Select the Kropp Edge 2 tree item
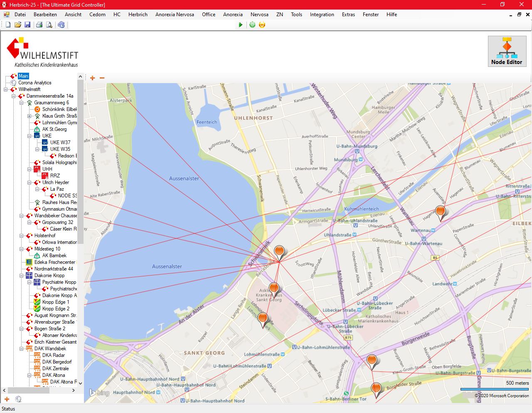 pyautogui.click(x=56, y=309)
